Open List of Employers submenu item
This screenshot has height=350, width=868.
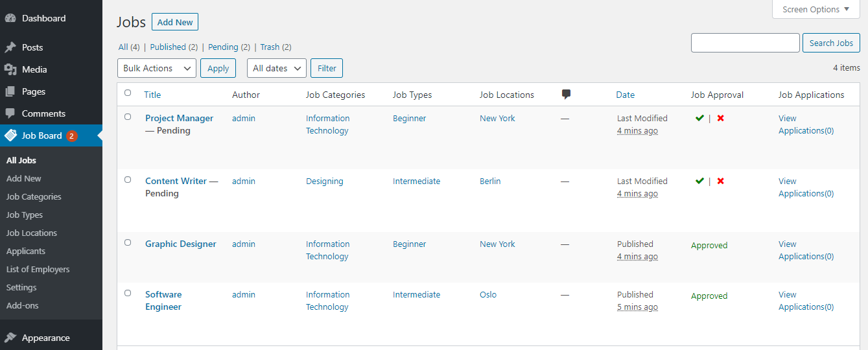pos(38,269)
